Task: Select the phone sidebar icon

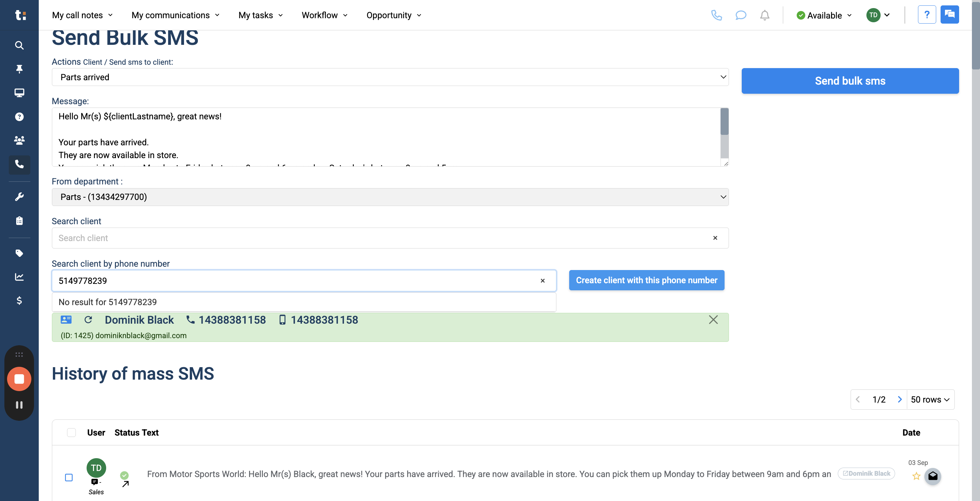Action: (19, 165)
